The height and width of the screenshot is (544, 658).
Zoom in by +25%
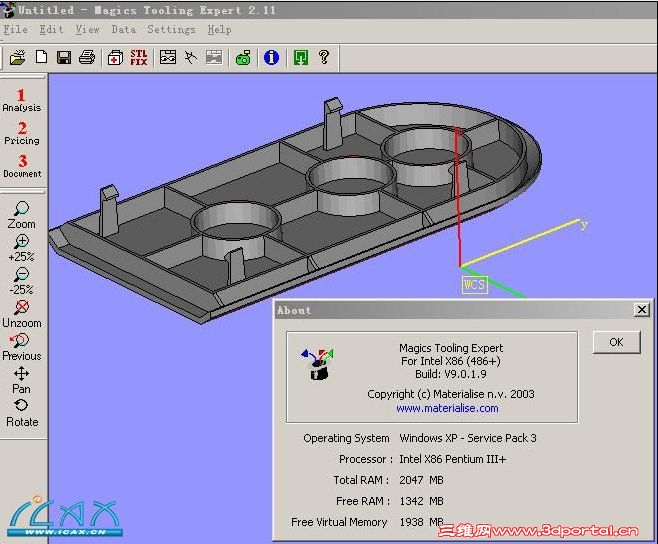21,248
